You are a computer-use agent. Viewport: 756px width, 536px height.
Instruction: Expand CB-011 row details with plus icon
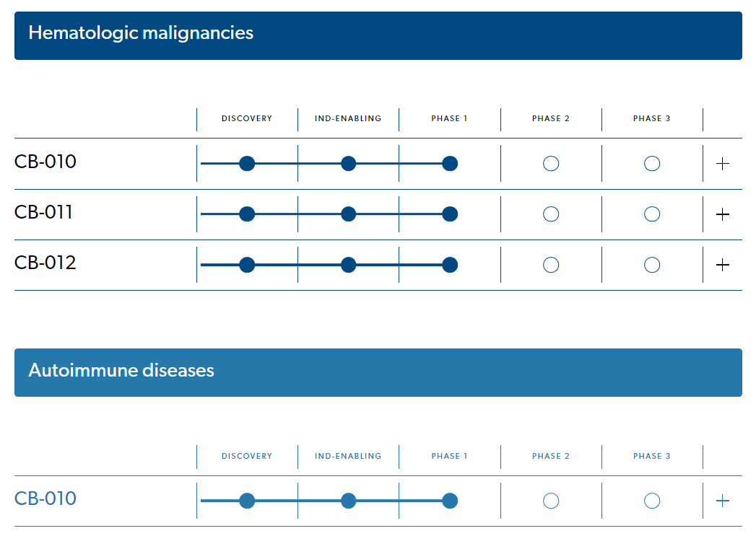[722, 214]
